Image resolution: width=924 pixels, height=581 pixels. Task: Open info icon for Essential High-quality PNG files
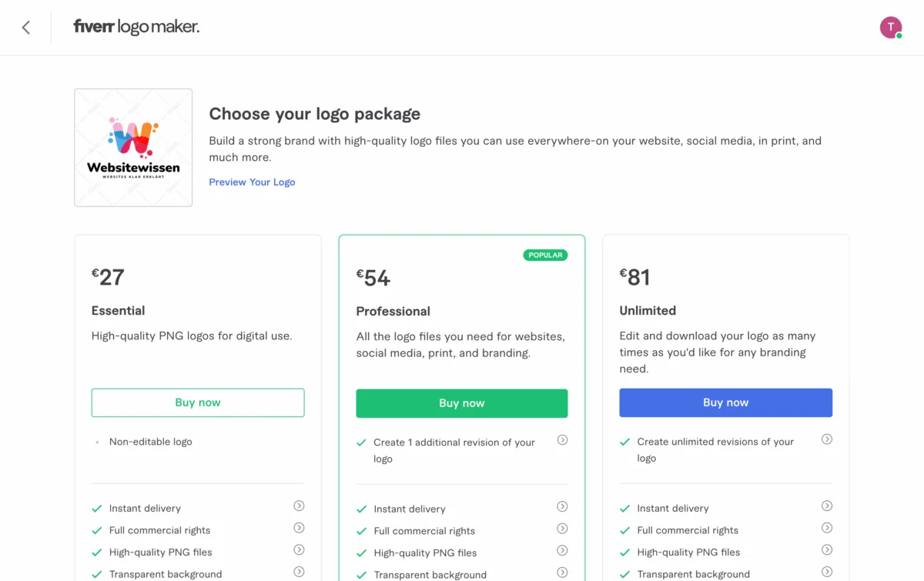(299, 550)
